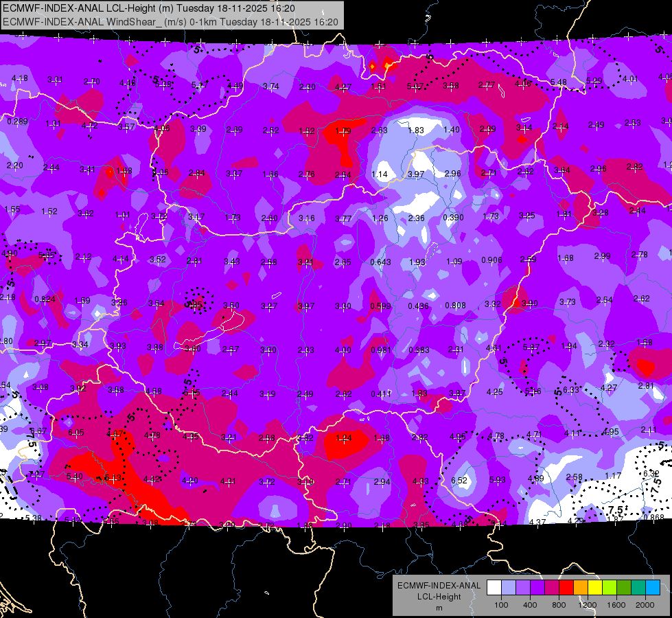This screenshot has width=672, height=618.
Task: Click the legend tick label 1200
Action: (587, 605)
